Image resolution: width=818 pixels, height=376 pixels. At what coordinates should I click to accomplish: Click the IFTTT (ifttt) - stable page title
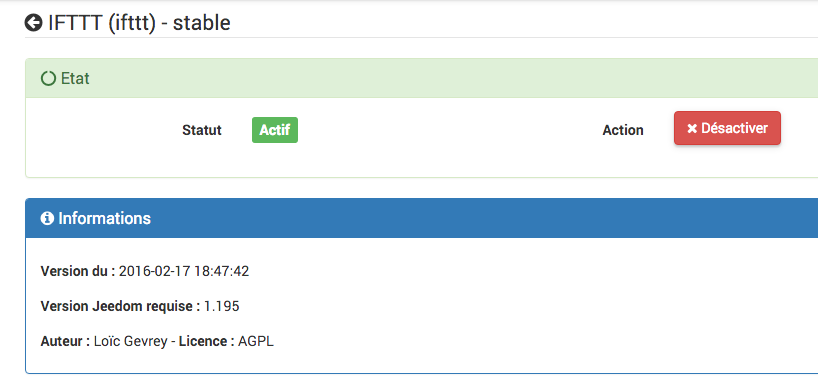pos(139,23)
